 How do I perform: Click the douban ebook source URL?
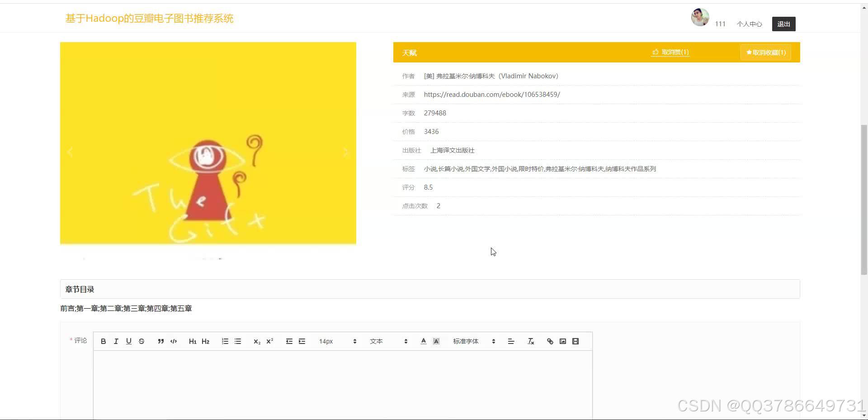point(492,95)
